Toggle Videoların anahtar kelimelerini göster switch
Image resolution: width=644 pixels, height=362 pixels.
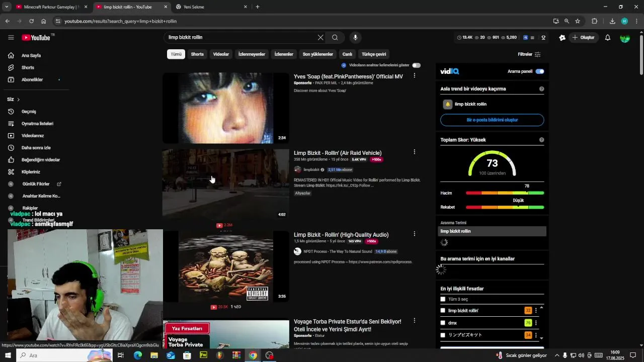416,65
